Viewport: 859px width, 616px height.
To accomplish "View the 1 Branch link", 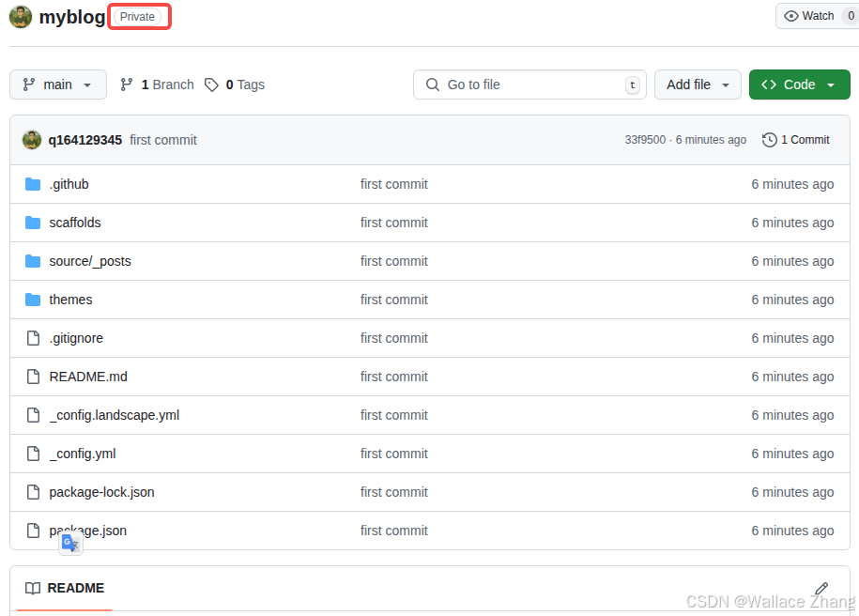I will (157, 85).
